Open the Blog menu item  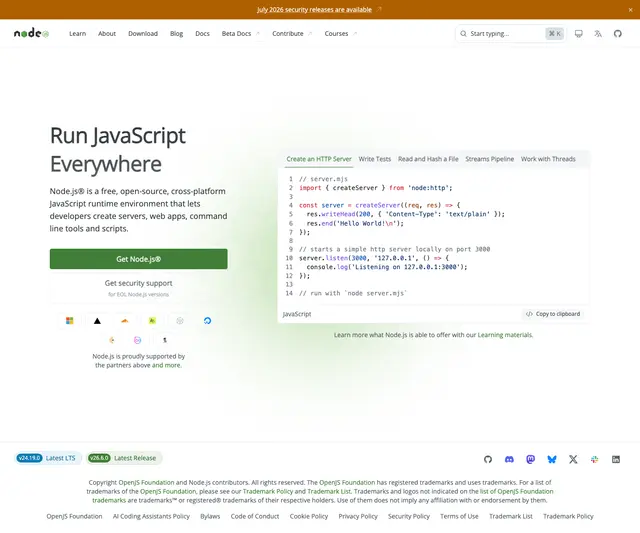pyautogui.click(x=176, y=33)
